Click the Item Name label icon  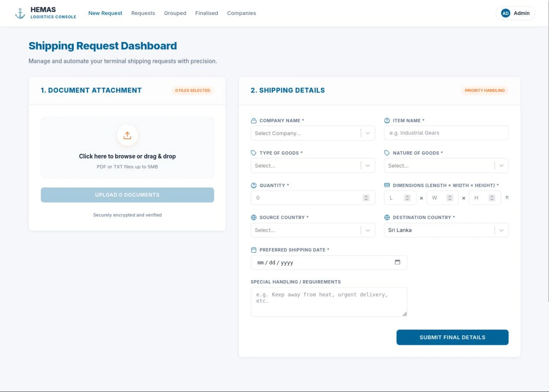[x=387, y=121]
